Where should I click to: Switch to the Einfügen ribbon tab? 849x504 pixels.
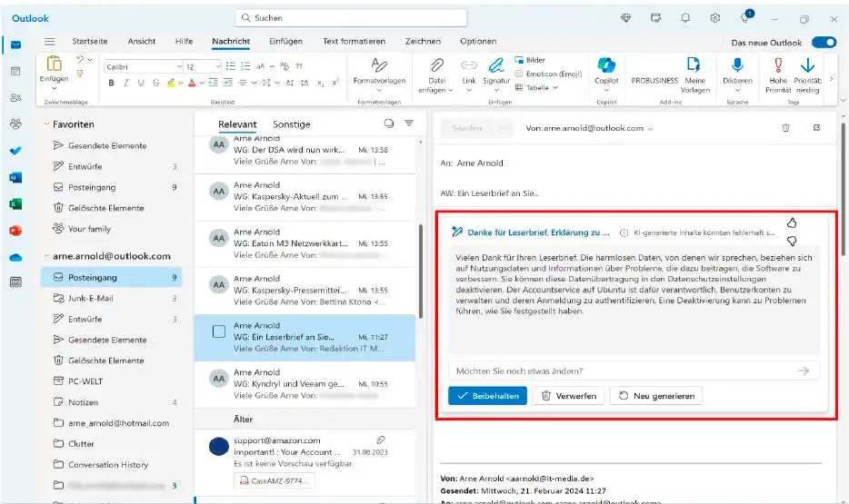pyautogui.click(x=285, y=41)
